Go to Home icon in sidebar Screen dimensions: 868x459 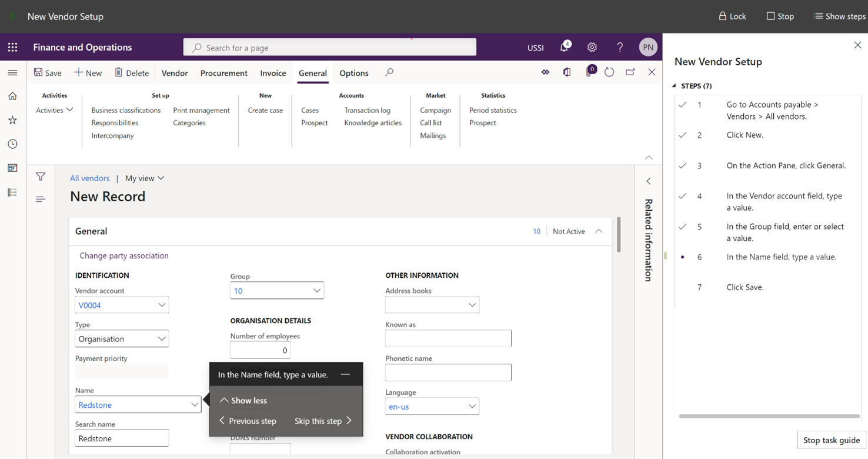[12, 96]
